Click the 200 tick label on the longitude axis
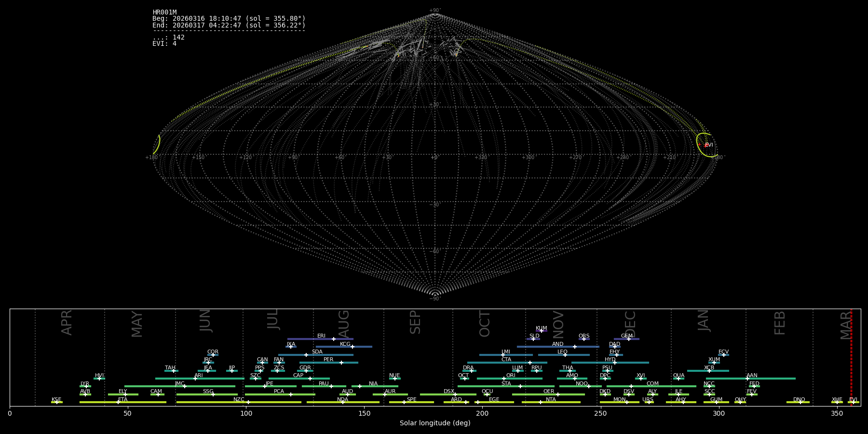 [x=482, y=413]
